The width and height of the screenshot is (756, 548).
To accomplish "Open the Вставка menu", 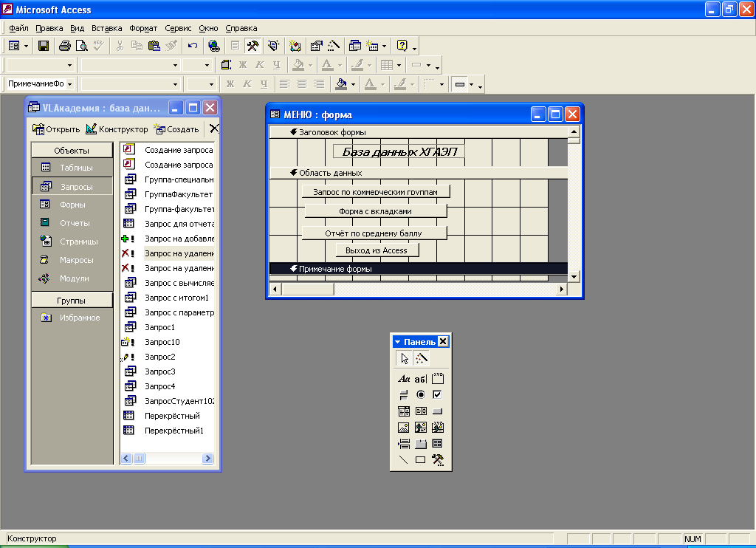I will (106, 28).
